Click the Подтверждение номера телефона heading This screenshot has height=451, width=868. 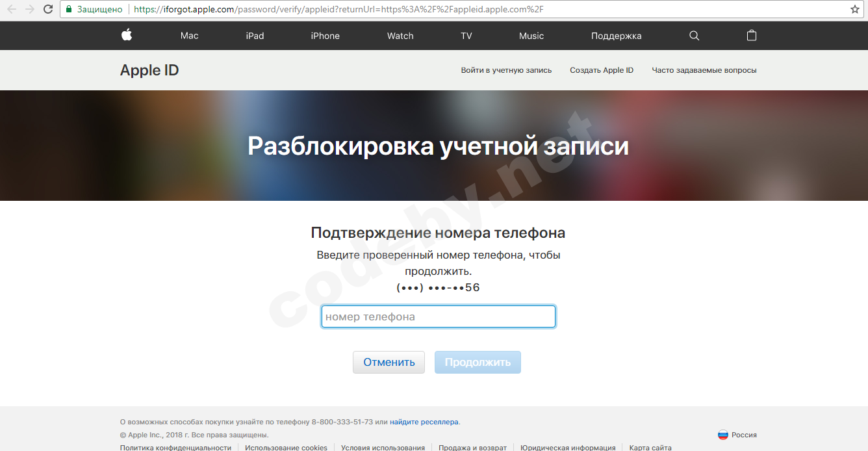pos(439,233)
